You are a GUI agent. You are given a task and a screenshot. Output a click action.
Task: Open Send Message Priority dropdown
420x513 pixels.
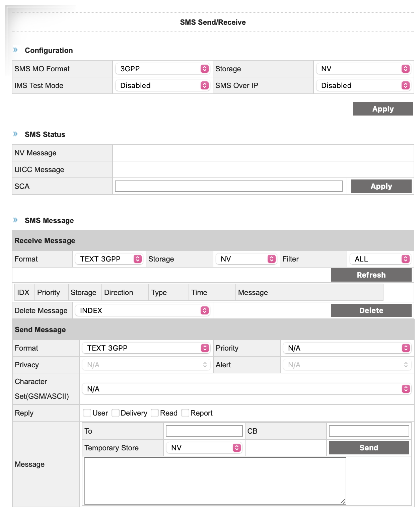coord(347,348)
